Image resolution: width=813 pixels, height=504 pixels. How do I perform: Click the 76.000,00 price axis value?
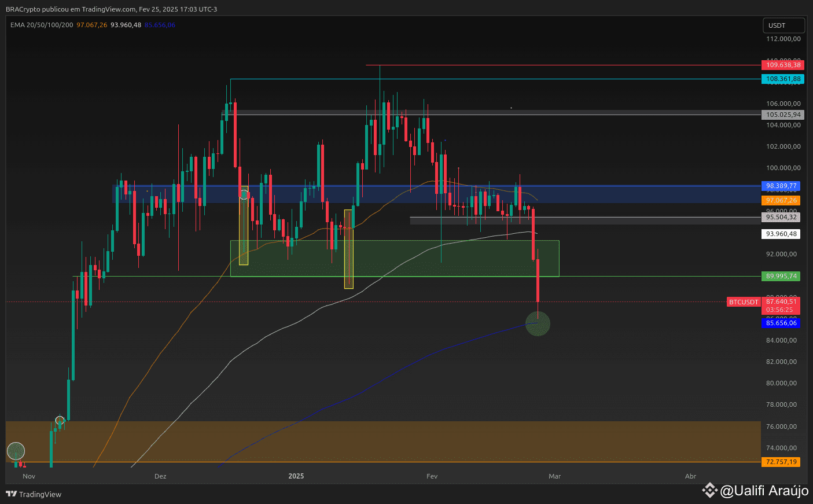(x=781, y=426)
